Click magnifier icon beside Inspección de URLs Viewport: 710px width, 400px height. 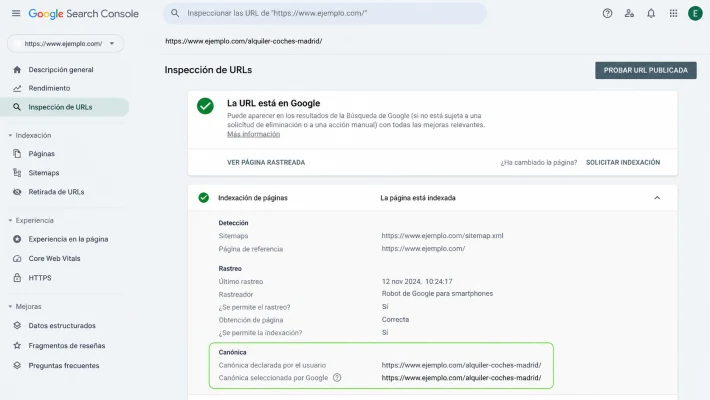click(x=17, y=107)
